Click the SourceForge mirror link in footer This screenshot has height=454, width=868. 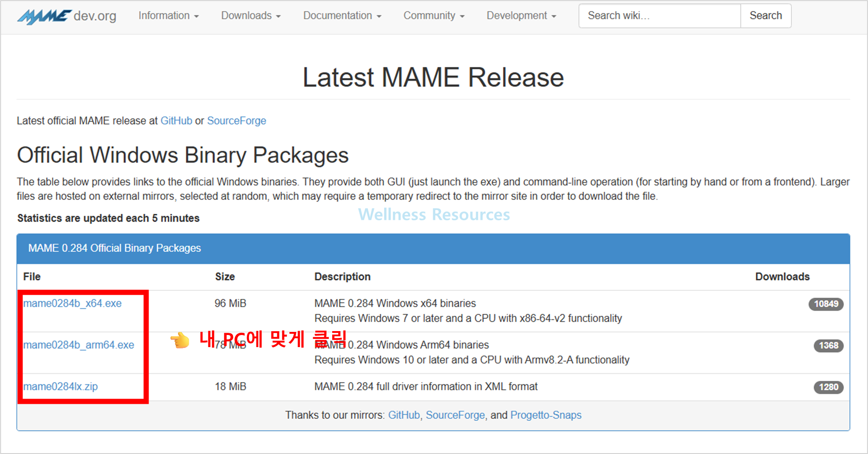455,415
